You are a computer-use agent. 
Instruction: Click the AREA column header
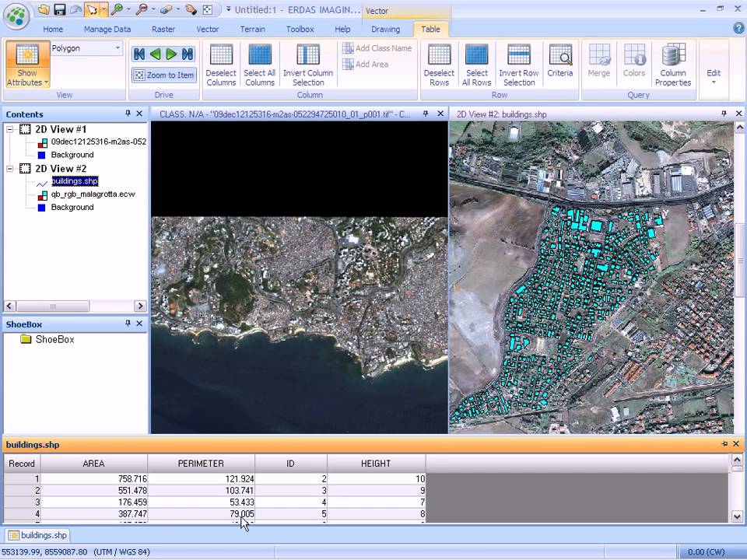click(x=94, y=464)
